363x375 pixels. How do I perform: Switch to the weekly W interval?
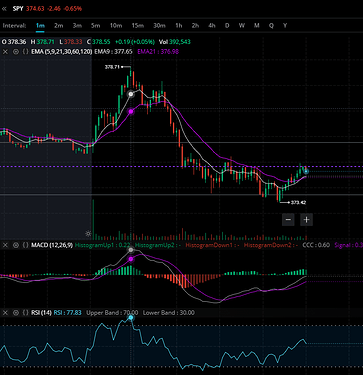point(242,26)
